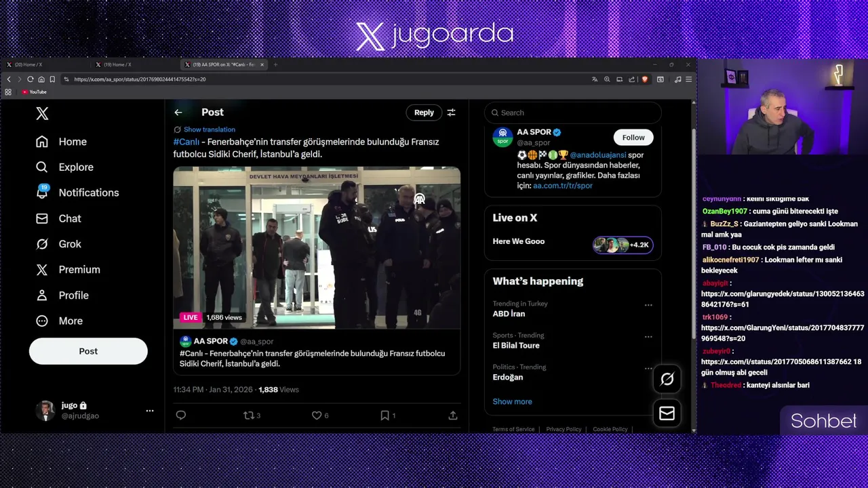Open the account options dots next to jugo
Screen dimensions: 868x488
(150, 411)
